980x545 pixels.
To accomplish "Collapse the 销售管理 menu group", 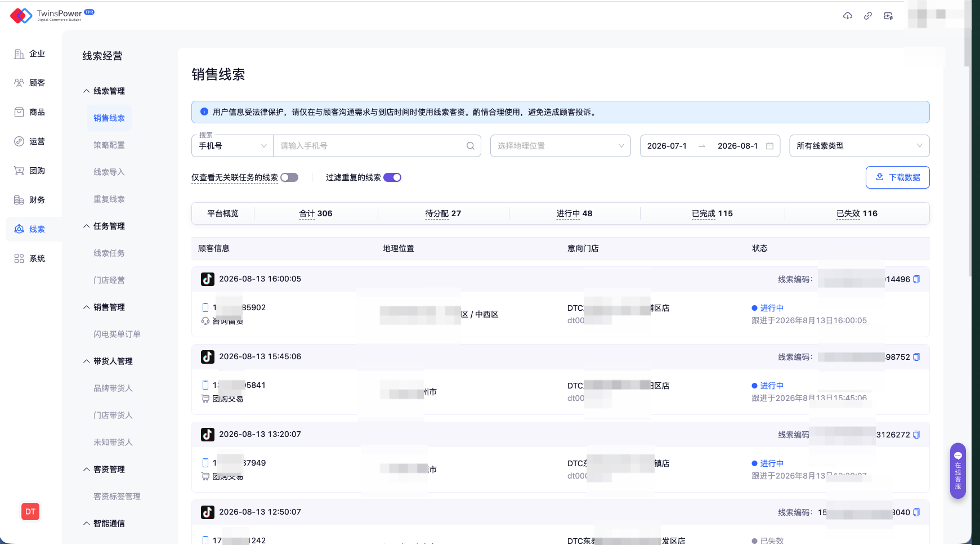I will (104, 307).
